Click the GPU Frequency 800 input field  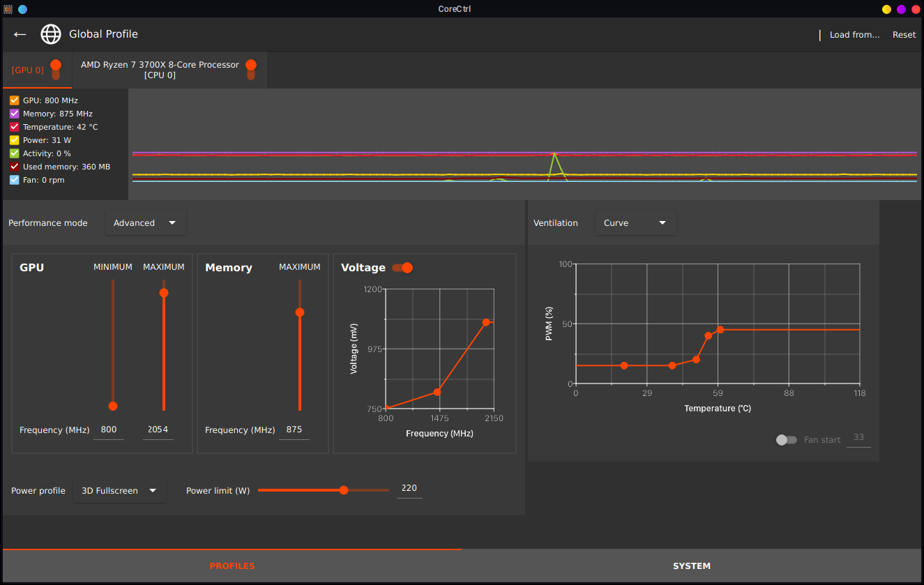(x=109, y=430)
